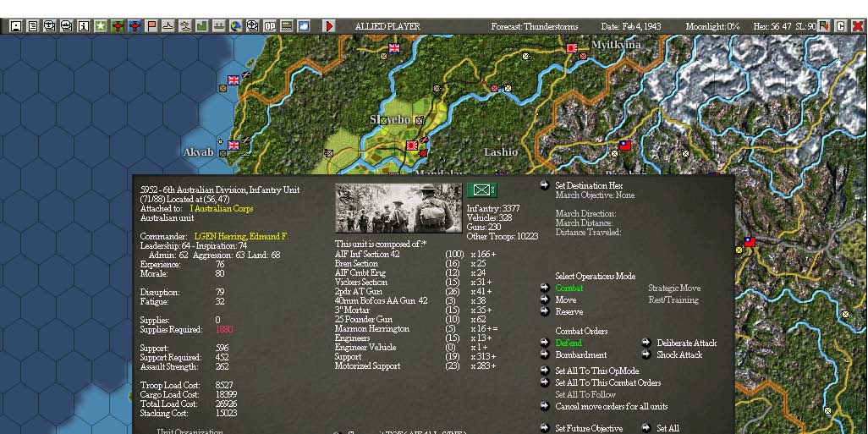Viewport: 868px width, 434px height.
Task: Click greyed 'Rest/Training' option
Action: click(x=673, y=300)
